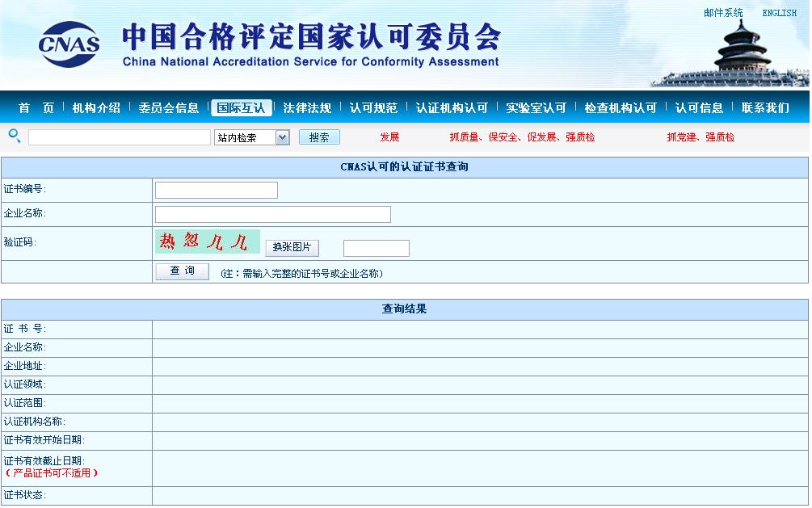Open the 机构介绍 menu item
The height and width of the screenshot is (508, 812).
(x=96, y=107)
